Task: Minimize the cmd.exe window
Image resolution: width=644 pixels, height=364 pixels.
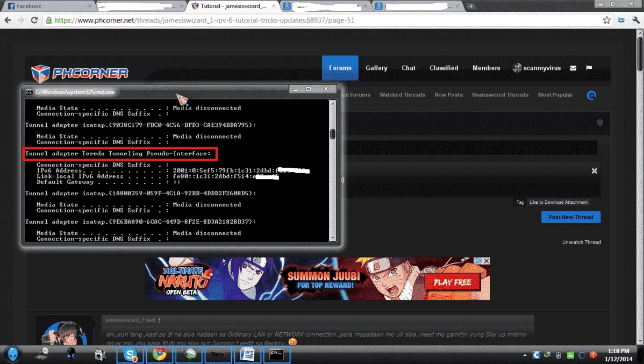Action: point(295,89)
